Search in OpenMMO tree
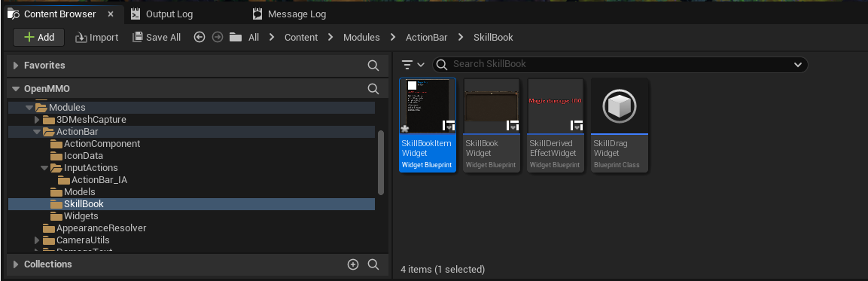868x281 pixels. [373, 89]
